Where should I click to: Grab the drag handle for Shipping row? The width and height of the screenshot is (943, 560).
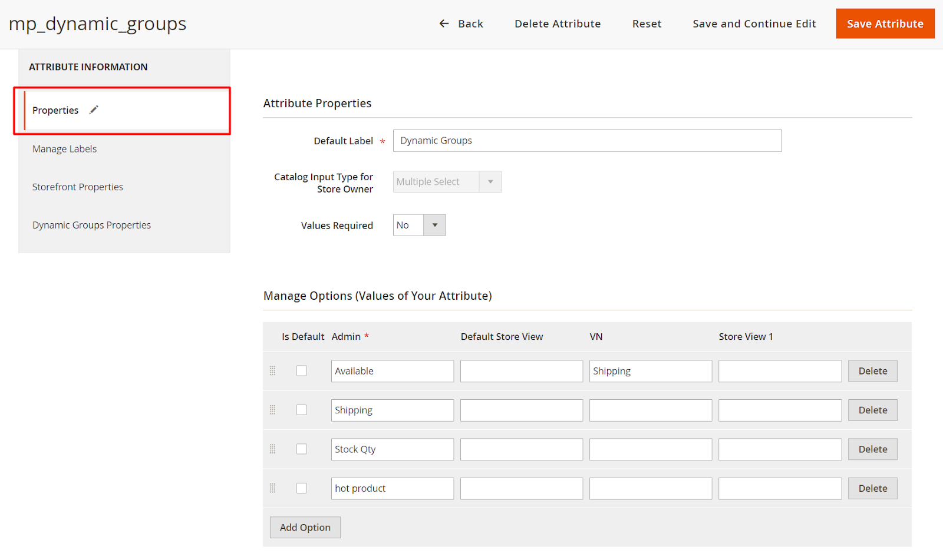click(x=272, y=410)
